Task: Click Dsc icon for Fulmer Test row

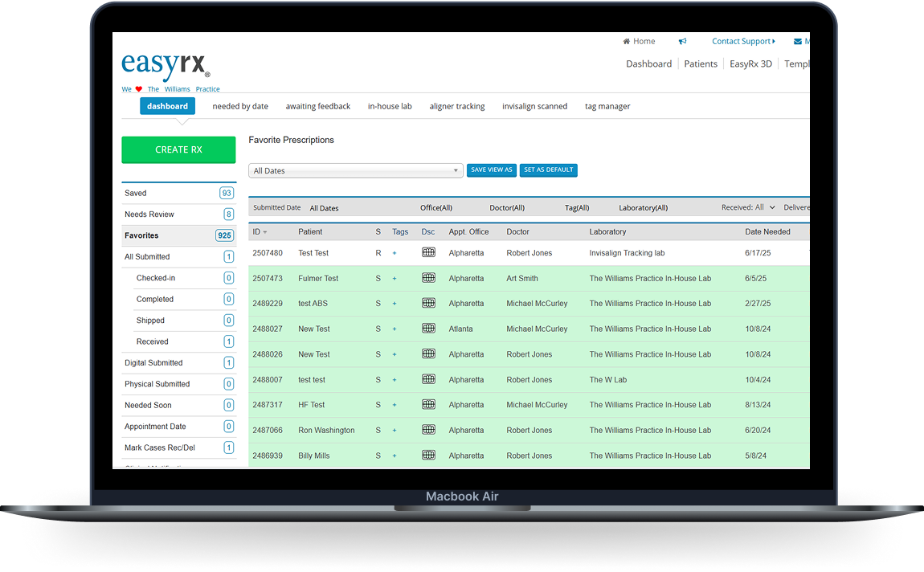Action: [x=428, y=278]
